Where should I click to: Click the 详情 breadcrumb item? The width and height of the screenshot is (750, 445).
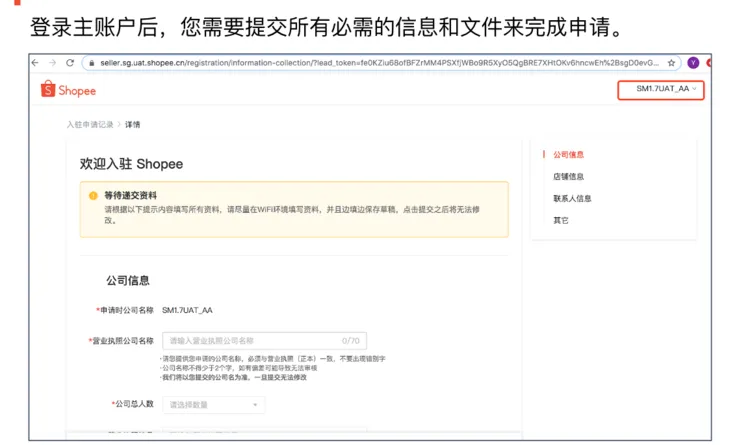coord(132,124)
